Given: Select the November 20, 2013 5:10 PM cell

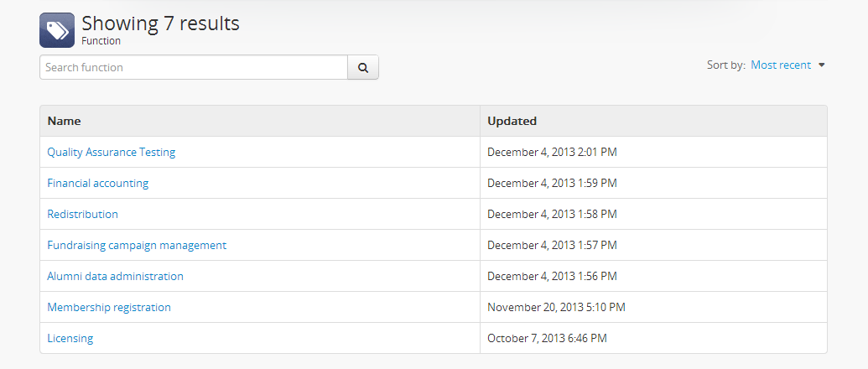Looking at the screenshot, I should [556, 307].
